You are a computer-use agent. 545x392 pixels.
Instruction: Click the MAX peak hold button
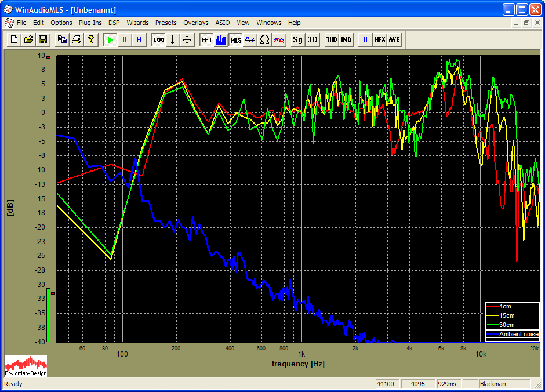(x=380, y=40)
